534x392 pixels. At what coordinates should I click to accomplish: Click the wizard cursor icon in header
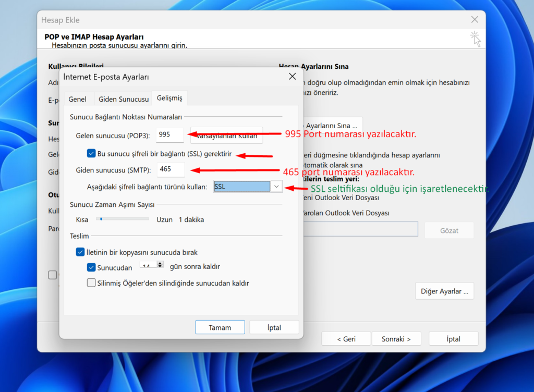[x=475, y=39]
